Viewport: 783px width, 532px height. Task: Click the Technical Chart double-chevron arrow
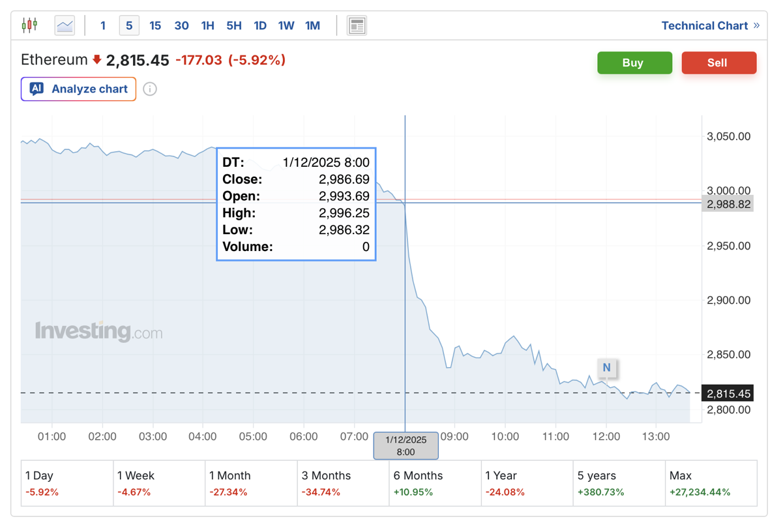(x=756, y=25)
